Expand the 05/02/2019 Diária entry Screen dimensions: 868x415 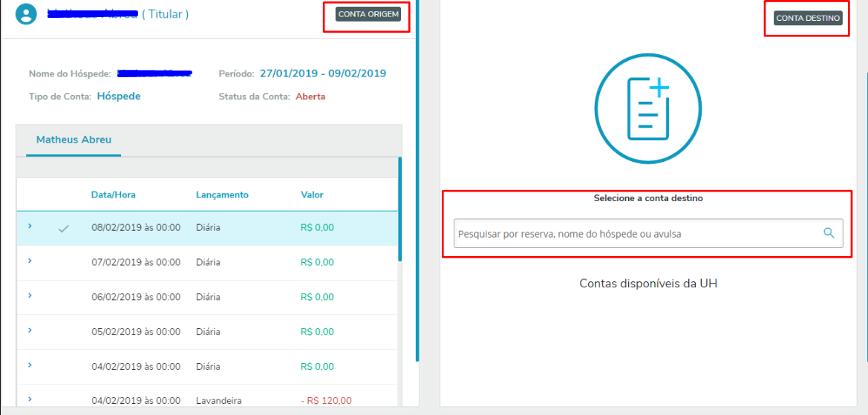30,330
